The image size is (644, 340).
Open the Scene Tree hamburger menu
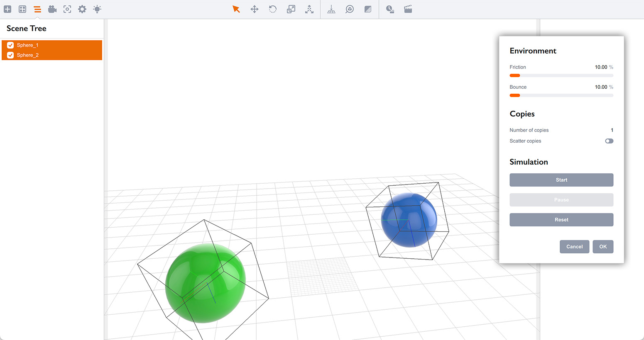37,9
